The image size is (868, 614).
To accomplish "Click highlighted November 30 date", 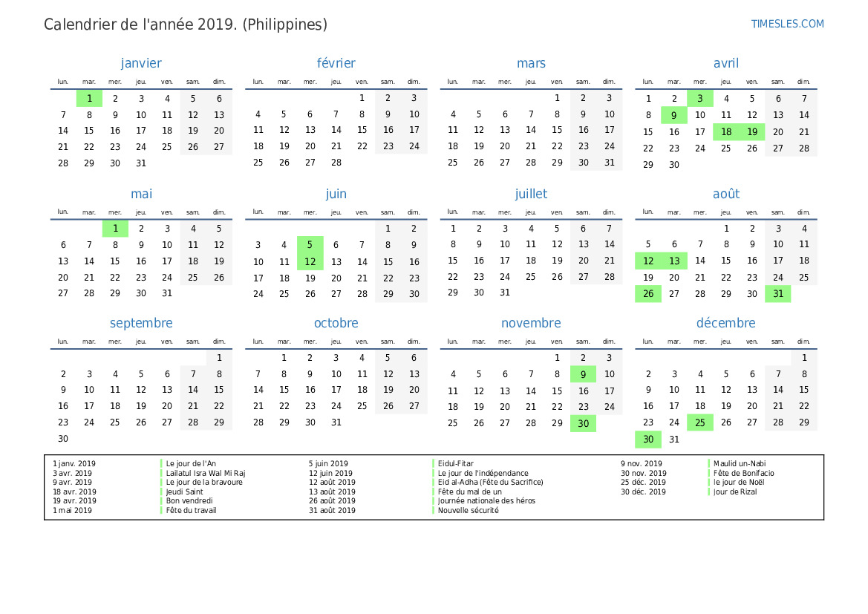I will [583, 423].
